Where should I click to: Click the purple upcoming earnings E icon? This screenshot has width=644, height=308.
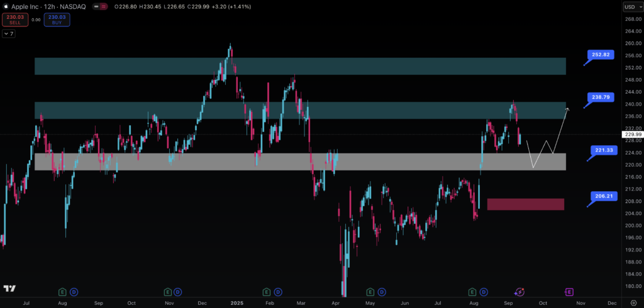coord(569,292)
